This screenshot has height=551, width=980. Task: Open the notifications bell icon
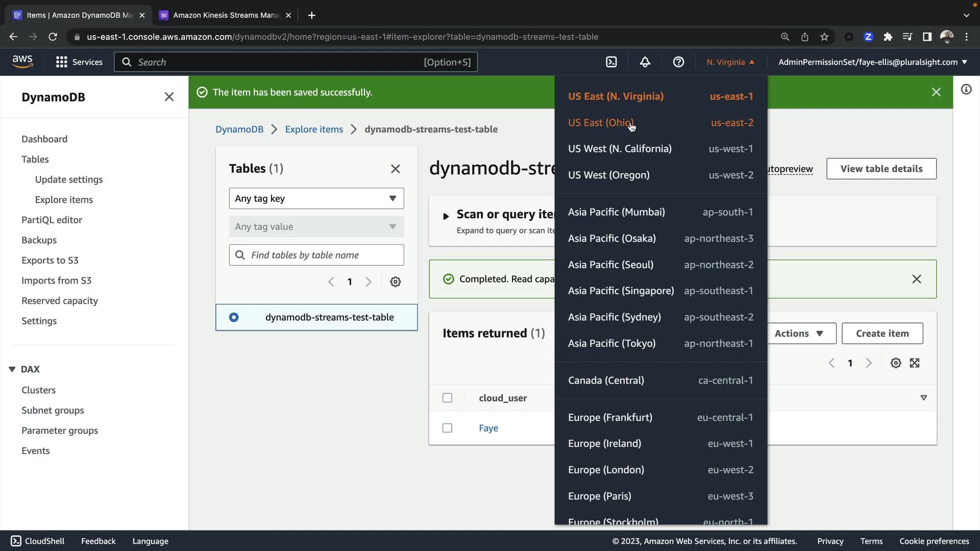645,62
